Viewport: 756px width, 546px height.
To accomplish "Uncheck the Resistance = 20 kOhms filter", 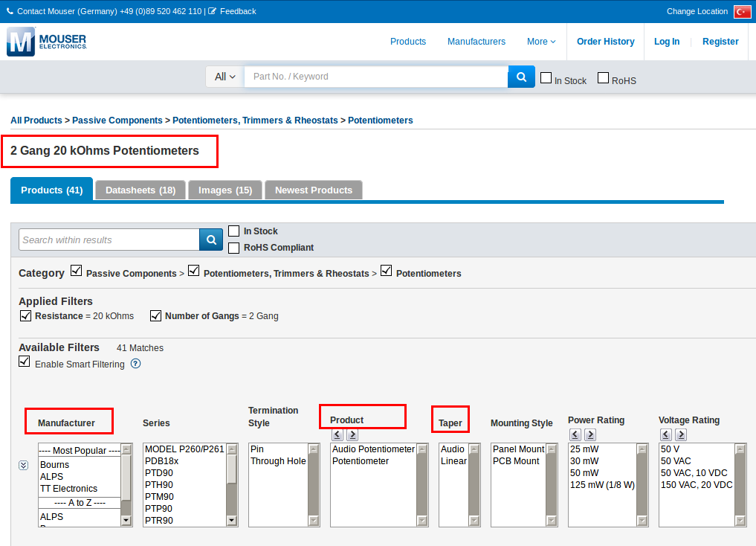I will [25, 315].
